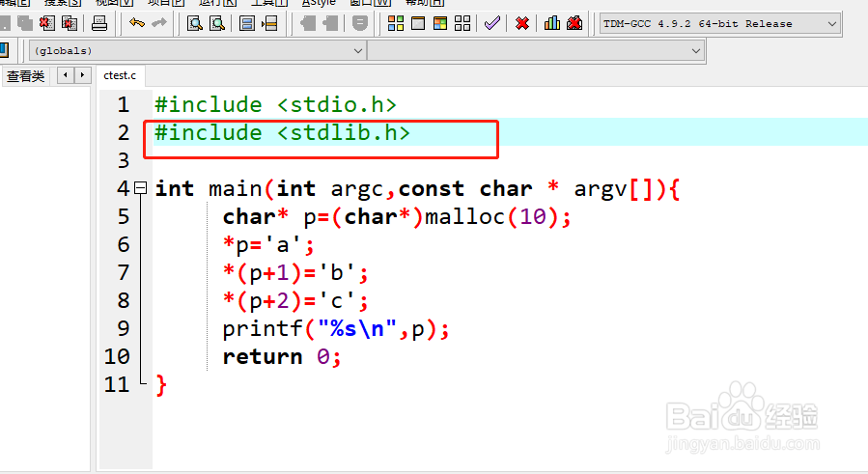Click the Print icon in toolbar
The image size is (868, 474).
[99, 23]
